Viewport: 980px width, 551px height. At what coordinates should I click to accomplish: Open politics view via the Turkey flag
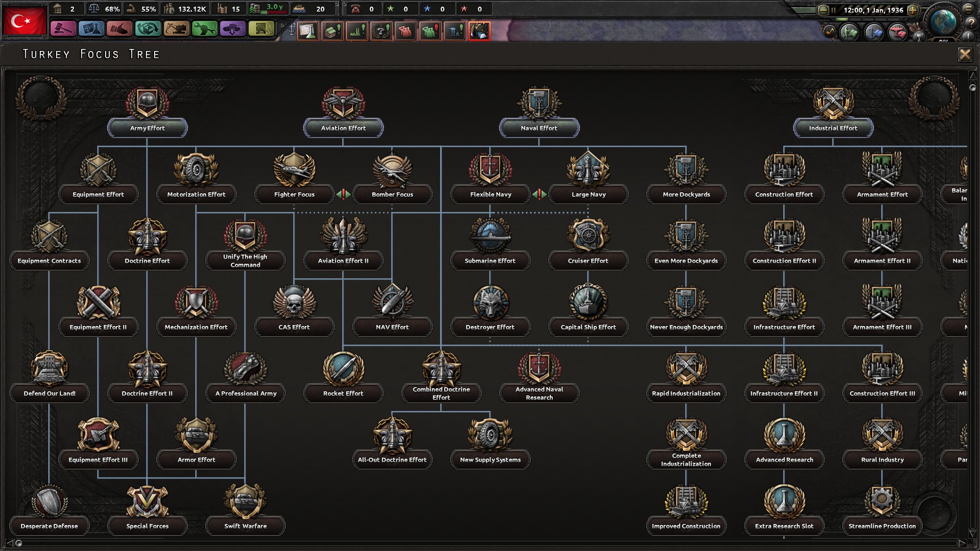[x=24, y=20]
